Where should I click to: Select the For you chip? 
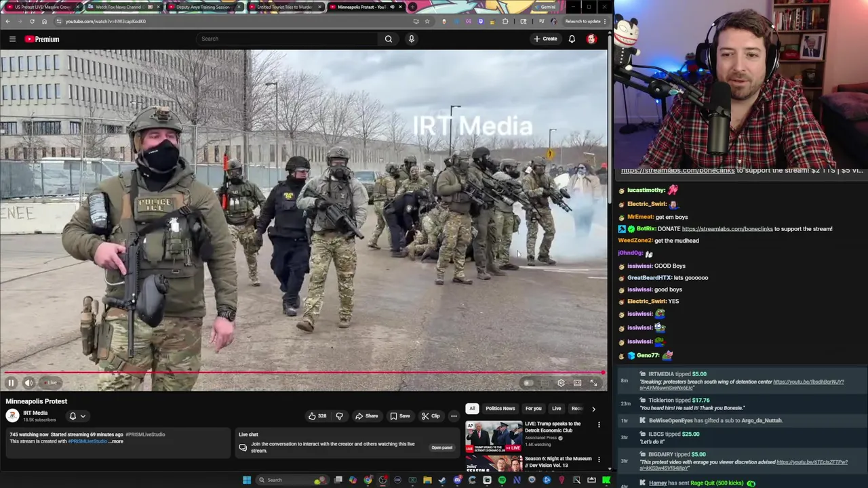[533, 409]
